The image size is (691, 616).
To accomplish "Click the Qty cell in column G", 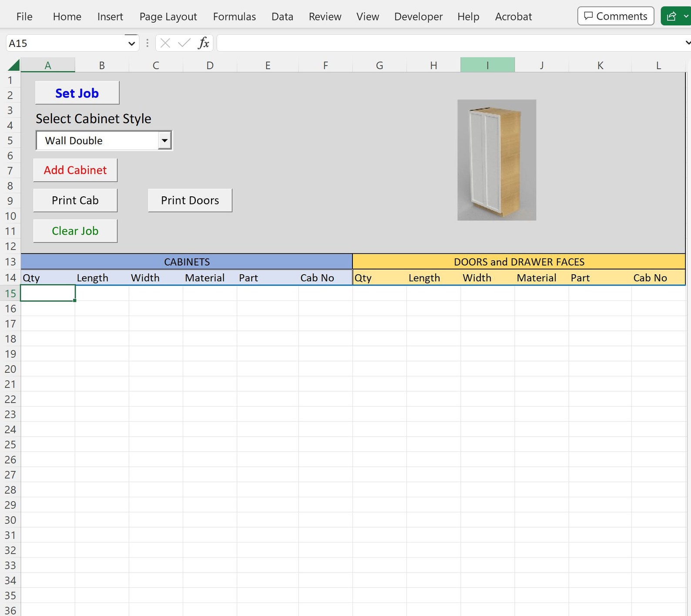I will point(379,278).
